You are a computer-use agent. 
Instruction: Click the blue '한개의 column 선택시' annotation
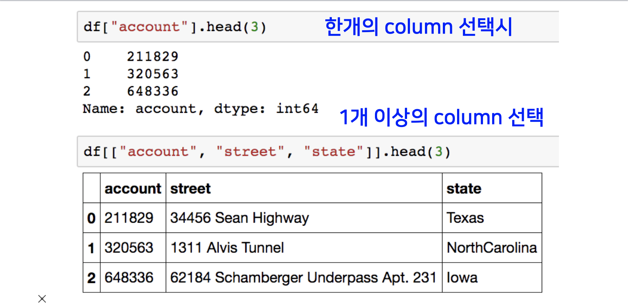(x=418, y=27)
